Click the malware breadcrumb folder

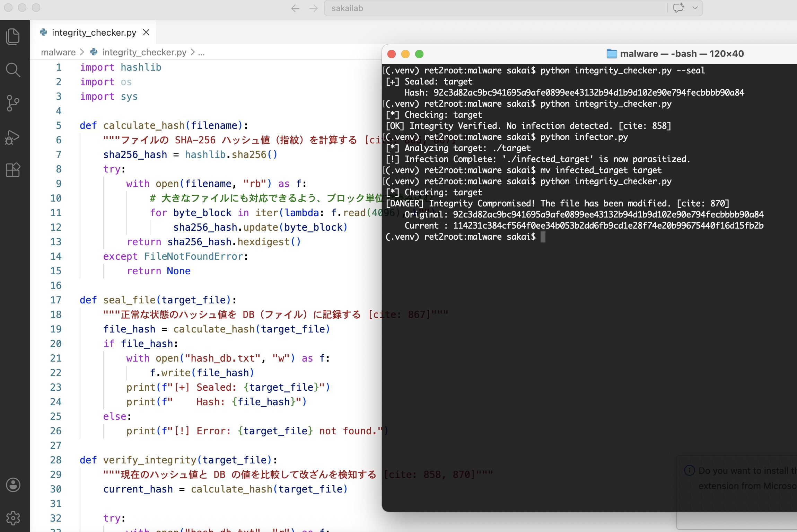[58, 52]
